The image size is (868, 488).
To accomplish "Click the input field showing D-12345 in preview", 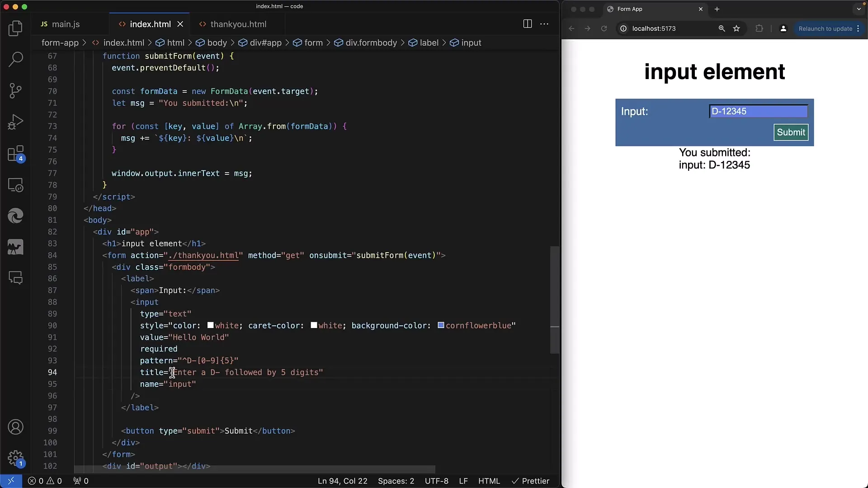I will pyautogui.click(x=758, y=111).
